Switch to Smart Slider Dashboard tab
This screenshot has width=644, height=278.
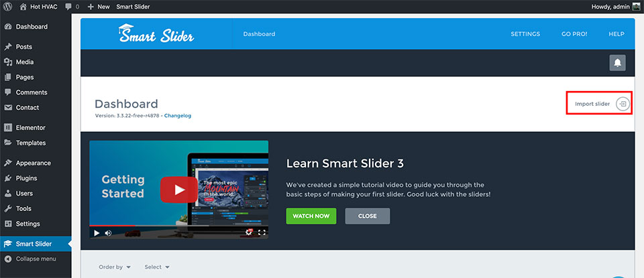click(x=259, y=34)
